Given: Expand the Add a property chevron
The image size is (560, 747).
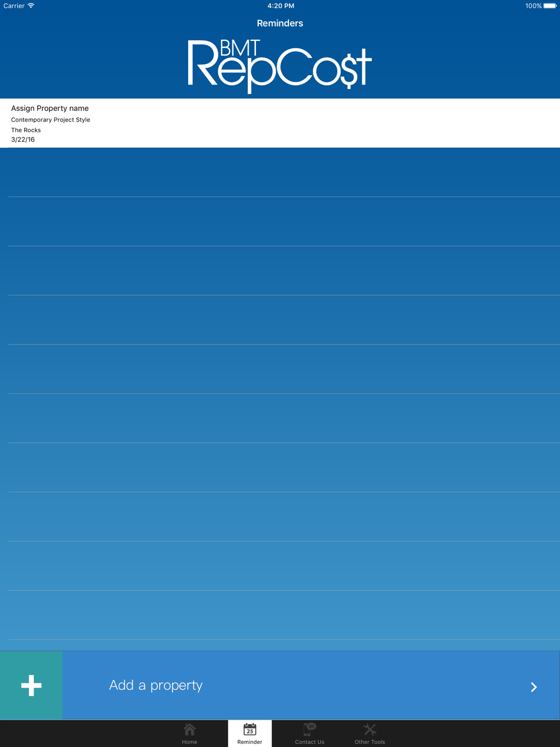Looking at the screenshot, I should point(534,687).
